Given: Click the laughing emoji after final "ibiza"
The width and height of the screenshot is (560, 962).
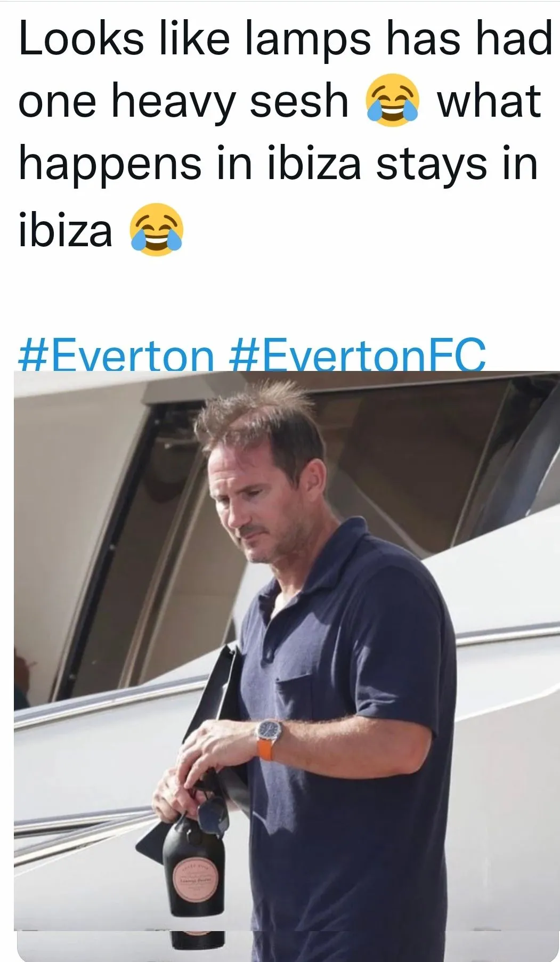Looking at the screenshot, I should (x=156, y=229).
